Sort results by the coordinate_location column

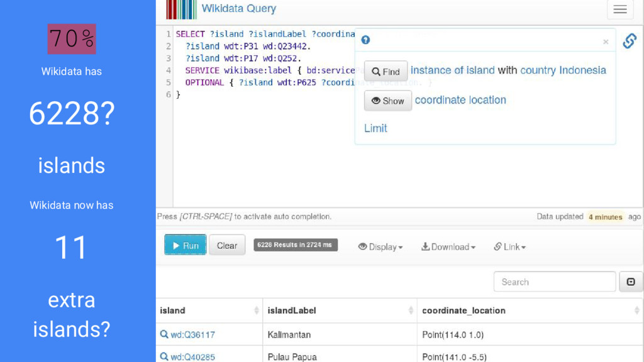pyautogui.click(x=530, y=310)
